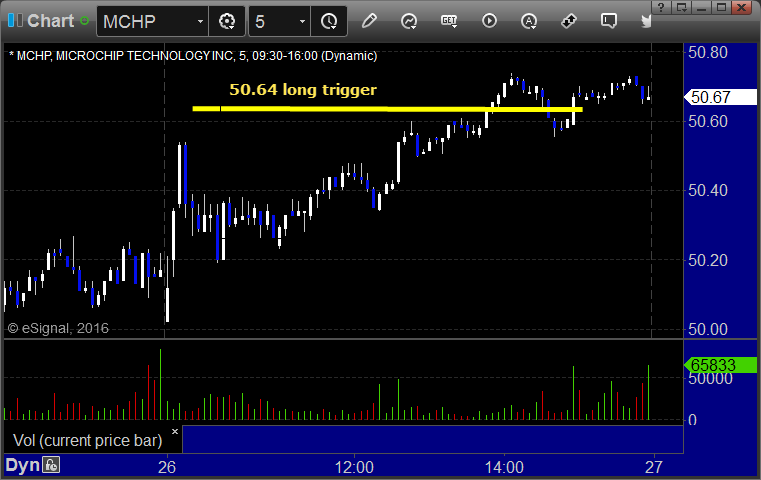The width and height of the screenshot is (761, 480).
Task: Close the chart window with red X
Action: tap(742, 7)
